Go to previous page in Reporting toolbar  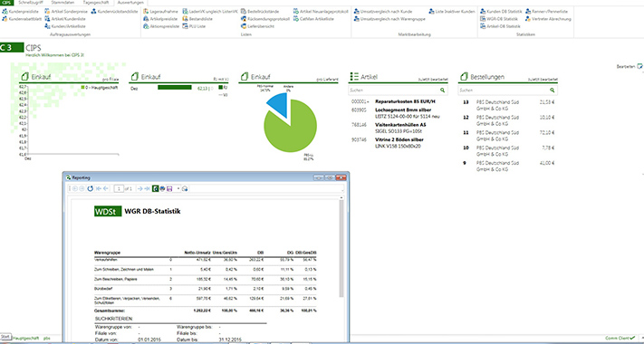coord(106,188)
